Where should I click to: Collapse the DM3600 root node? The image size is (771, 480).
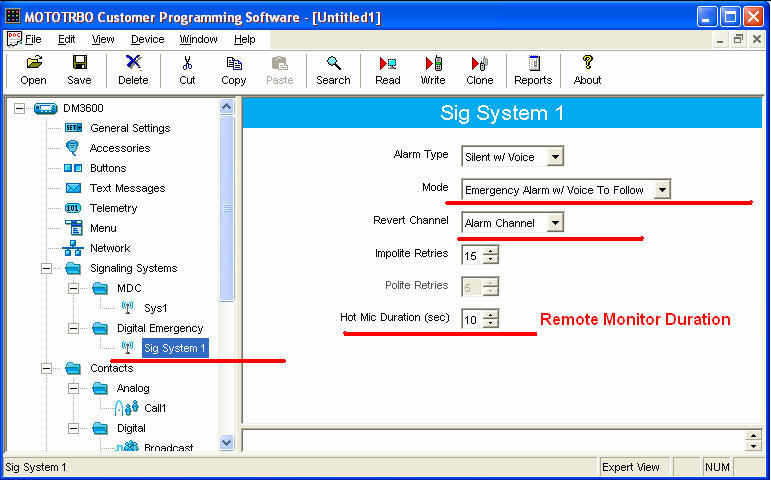[20, 108]
